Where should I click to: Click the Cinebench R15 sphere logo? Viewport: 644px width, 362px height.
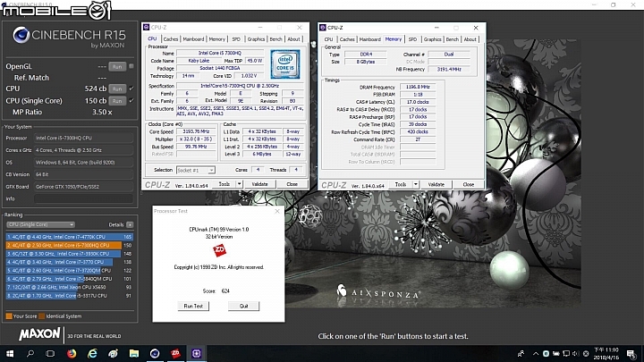21,35
